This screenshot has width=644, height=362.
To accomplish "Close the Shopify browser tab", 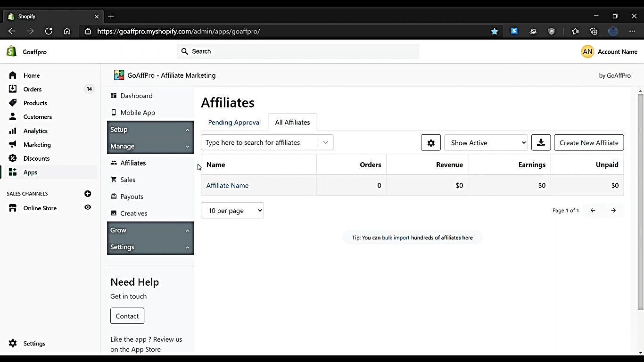I will (97, 16).
